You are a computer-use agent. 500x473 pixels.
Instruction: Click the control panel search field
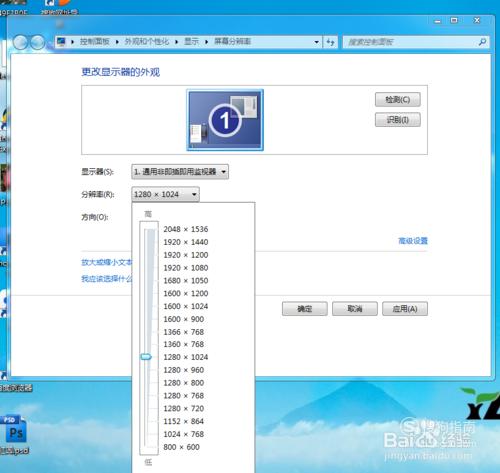pyautogui.click(x=411, y=42)
